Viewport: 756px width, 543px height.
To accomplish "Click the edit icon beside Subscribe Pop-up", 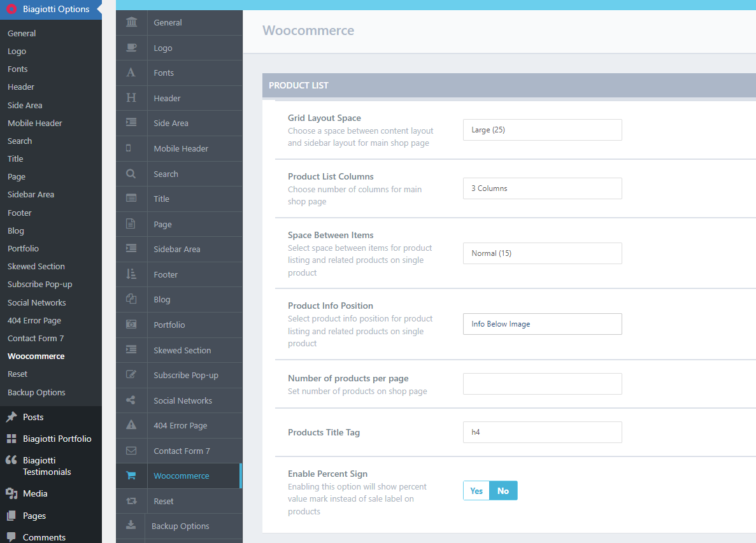I will pos(131,374).
